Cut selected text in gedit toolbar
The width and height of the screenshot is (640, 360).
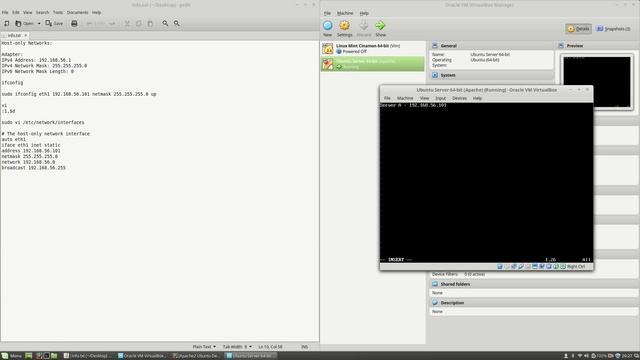[x=127, y=24]
